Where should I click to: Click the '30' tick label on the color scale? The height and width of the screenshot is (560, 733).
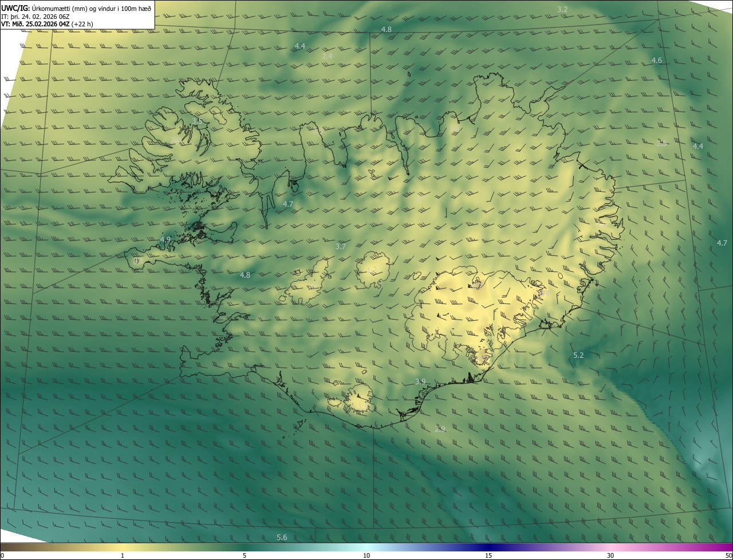point(610,555)
